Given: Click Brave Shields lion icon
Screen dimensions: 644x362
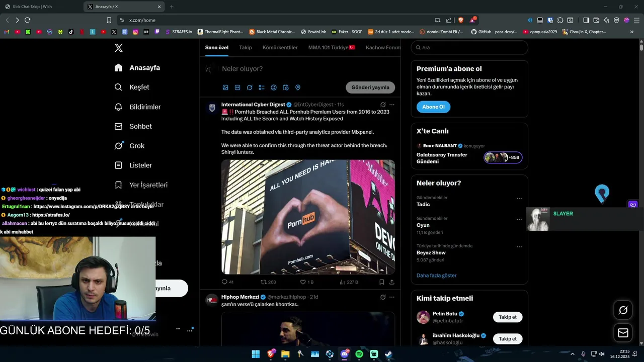Looking at the screenshot, I should click(460, 20).
